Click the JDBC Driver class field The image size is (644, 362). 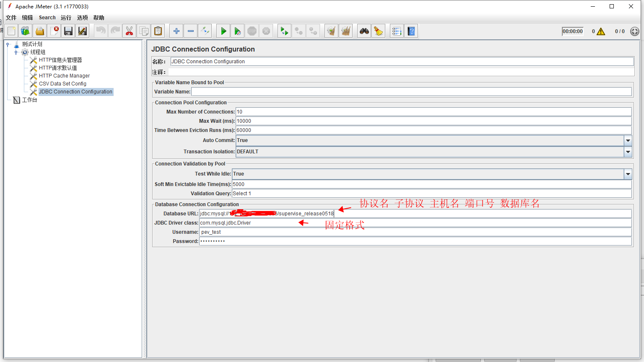[415, 223]
